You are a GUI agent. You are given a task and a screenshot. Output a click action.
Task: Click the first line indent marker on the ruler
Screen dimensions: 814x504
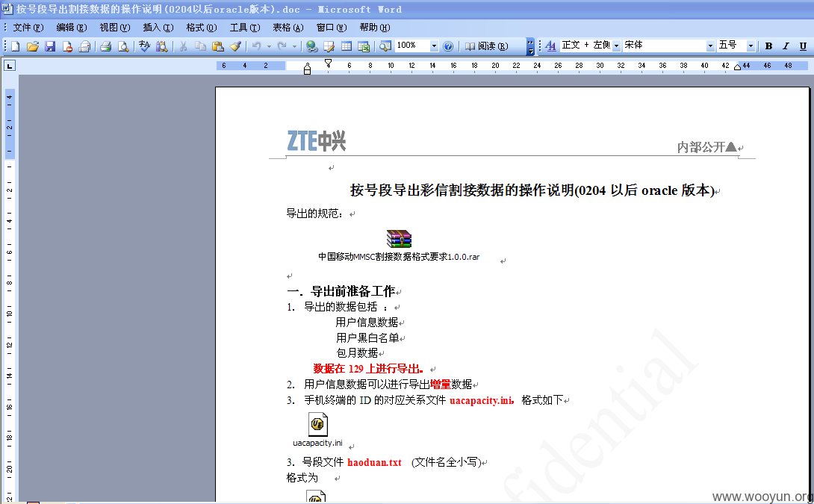point(328,63)
